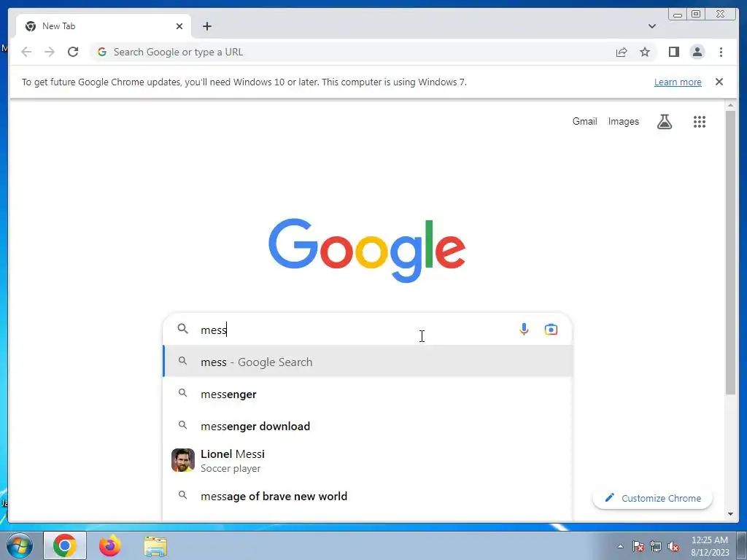Open Windows Explorer from taskbar
Screen dimensions: 747x560
tap(156, 546)
